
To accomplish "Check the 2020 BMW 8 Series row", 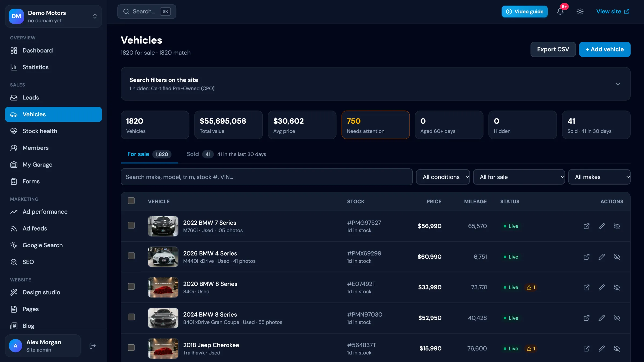I will coord(131,286).
